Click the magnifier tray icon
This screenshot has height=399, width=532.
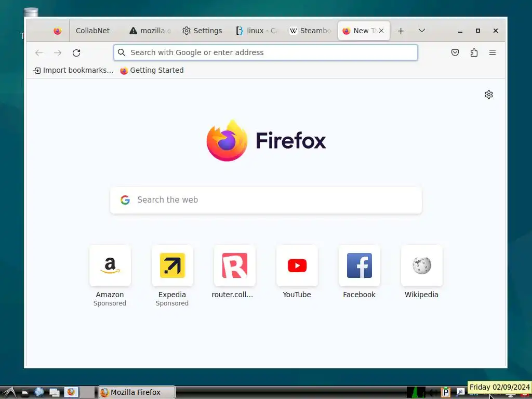click(x=460, y=392)
